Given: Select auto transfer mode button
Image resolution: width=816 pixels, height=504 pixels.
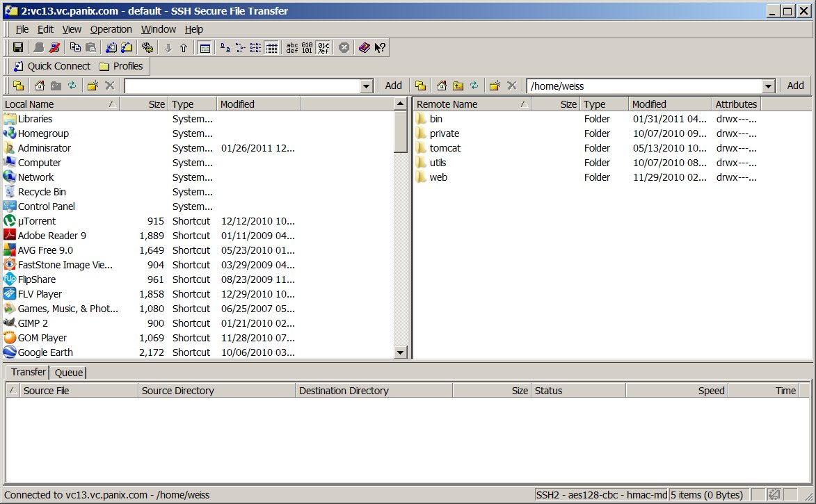Looking at the screenshot, I should click(x=323, y=48).
